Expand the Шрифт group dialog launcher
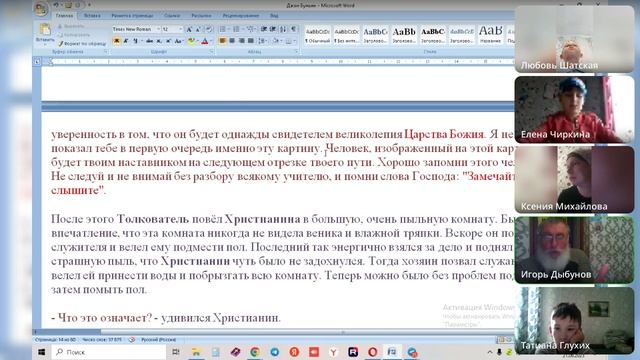Image resolution: width=640 pixels, height=360 pixels. tap(211, 52)
